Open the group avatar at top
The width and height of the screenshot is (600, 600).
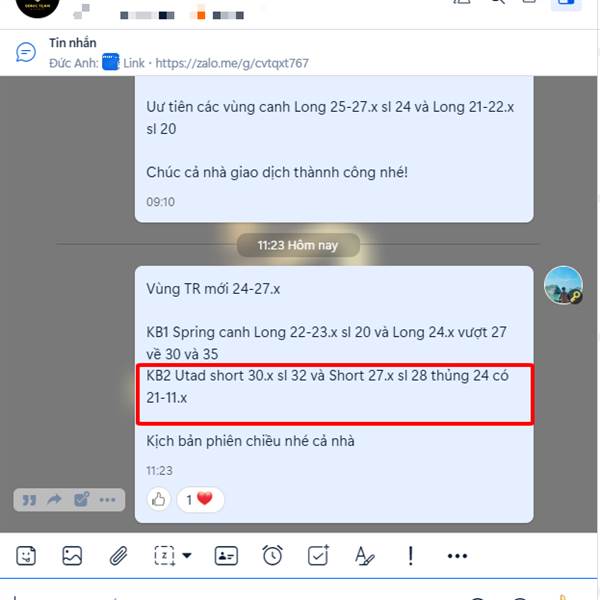(38, 5)
